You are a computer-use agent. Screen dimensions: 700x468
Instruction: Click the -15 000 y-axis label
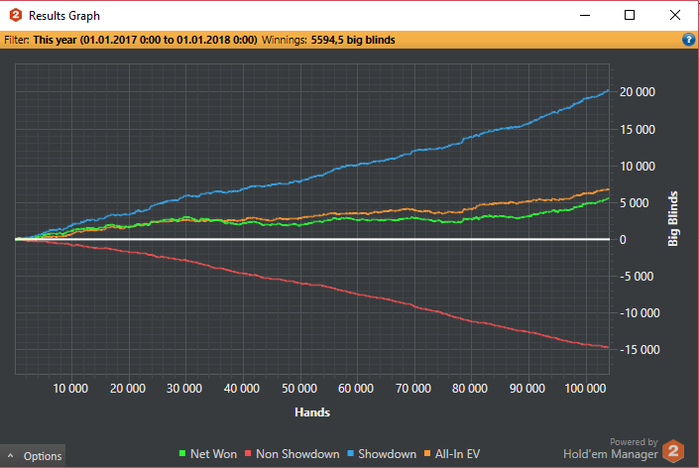(639, 350)
